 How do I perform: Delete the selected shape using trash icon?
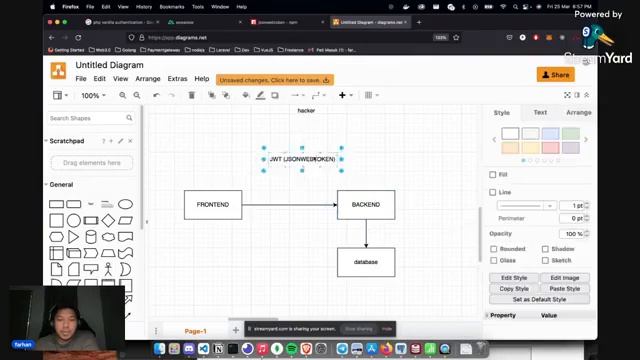(x=191, y=95)
